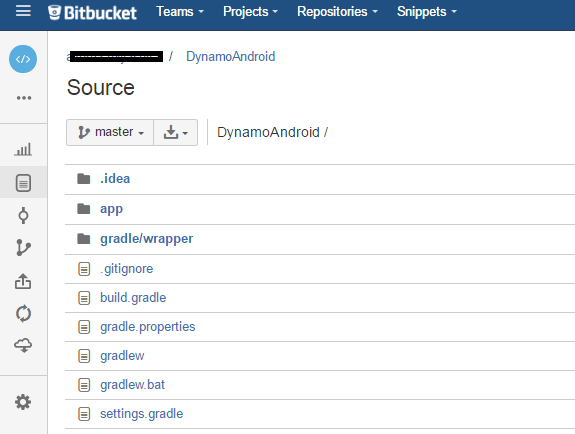Click the repository code avatar icon

click(23, 59)
